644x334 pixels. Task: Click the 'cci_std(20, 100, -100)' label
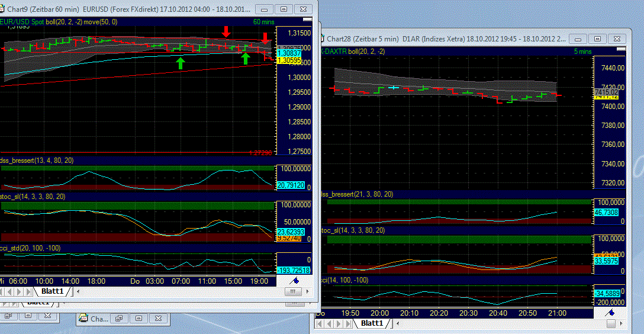30,248
